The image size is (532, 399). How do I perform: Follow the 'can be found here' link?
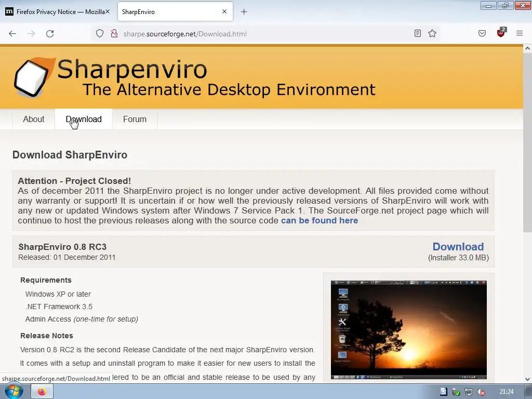click(320, 220)
